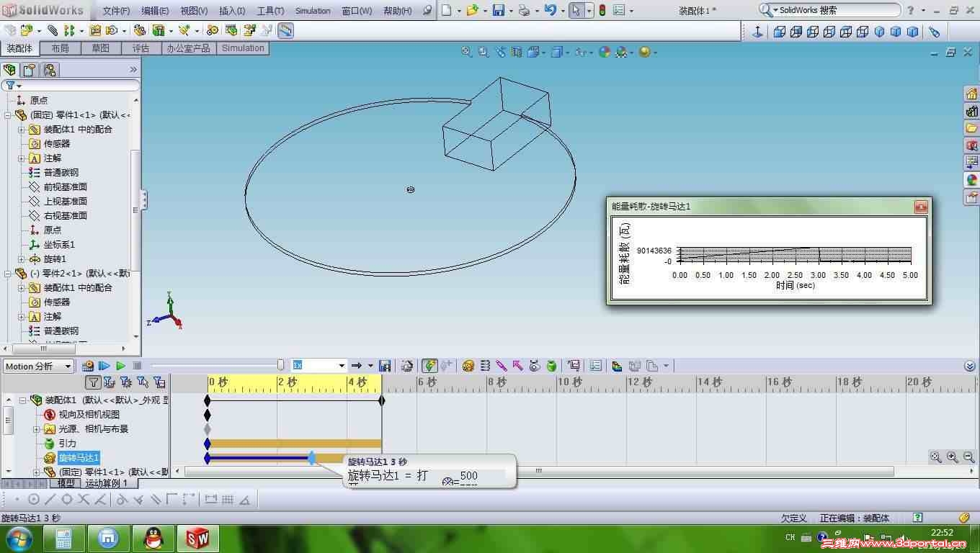Click the Motion Study Properties icon

click(x=595, y=366)
